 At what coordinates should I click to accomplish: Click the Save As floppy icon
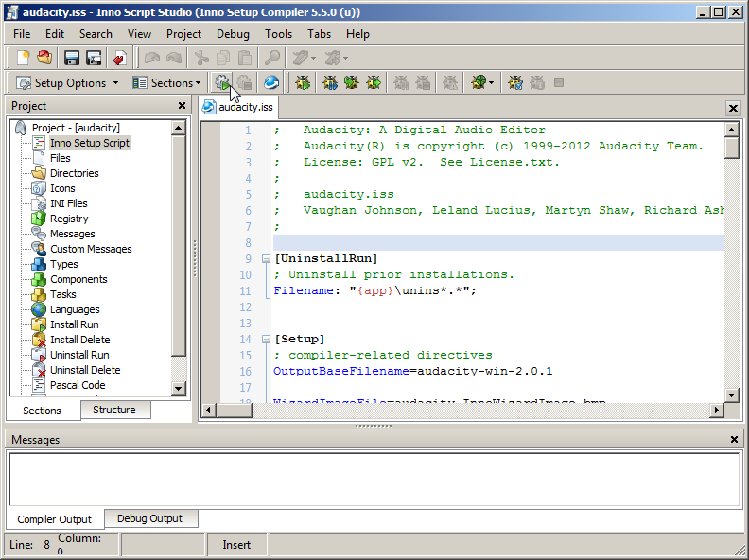point(94,59)
